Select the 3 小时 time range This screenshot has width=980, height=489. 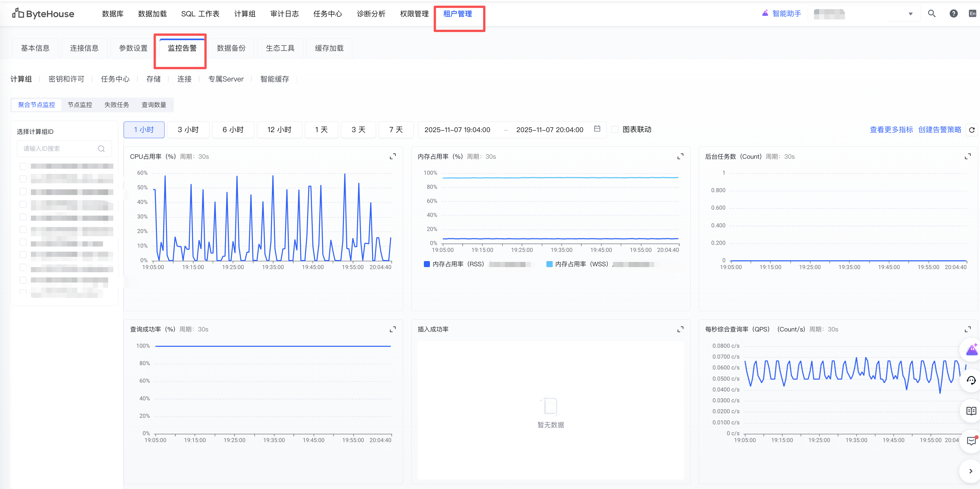tap(188, 130)
